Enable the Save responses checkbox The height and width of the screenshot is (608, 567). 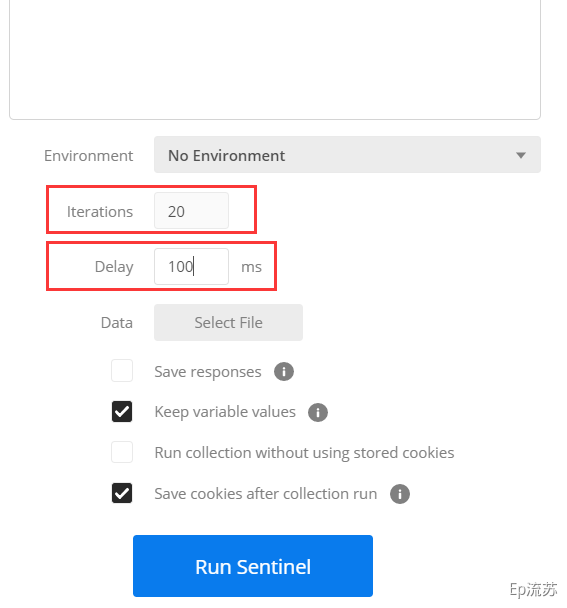(122, 371)
